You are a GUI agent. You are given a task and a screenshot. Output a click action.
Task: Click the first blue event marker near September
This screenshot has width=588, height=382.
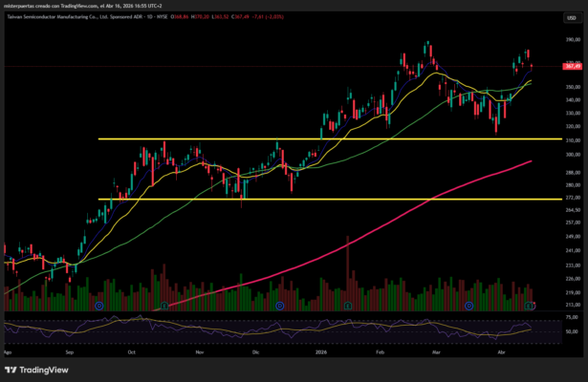99,306
